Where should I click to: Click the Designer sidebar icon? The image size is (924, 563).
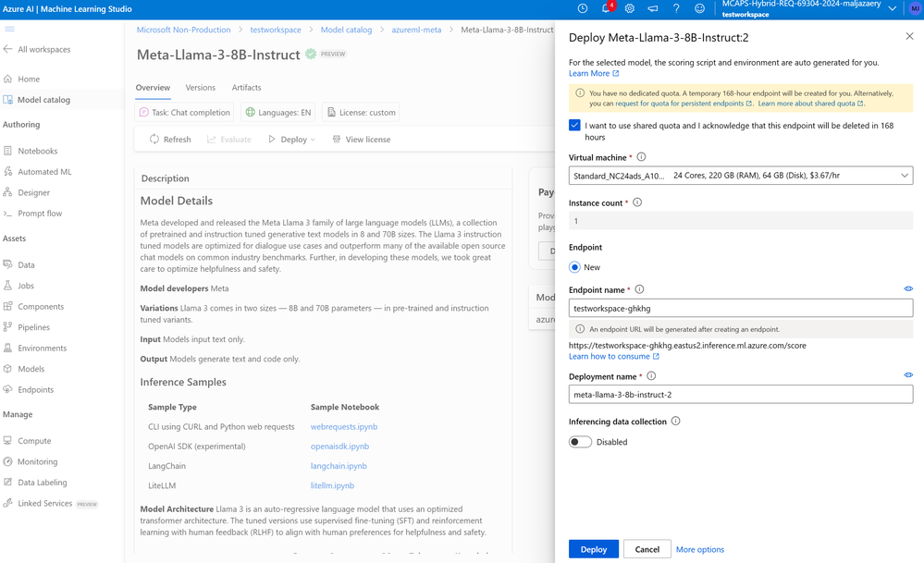click(x=7, y=192)
